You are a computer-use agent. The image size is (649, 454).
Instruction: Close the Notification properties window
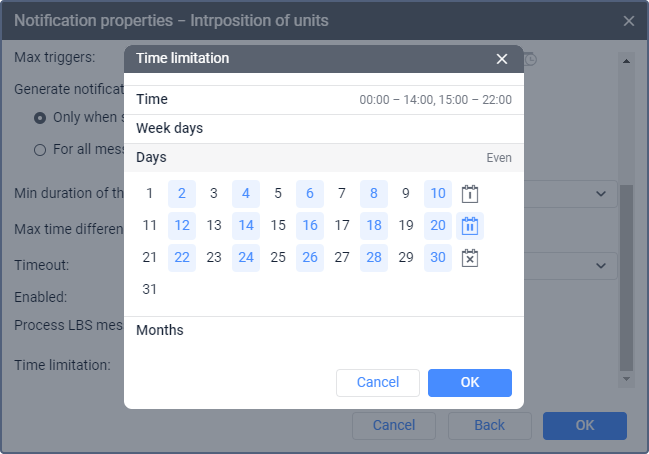[x=629, y=21]
